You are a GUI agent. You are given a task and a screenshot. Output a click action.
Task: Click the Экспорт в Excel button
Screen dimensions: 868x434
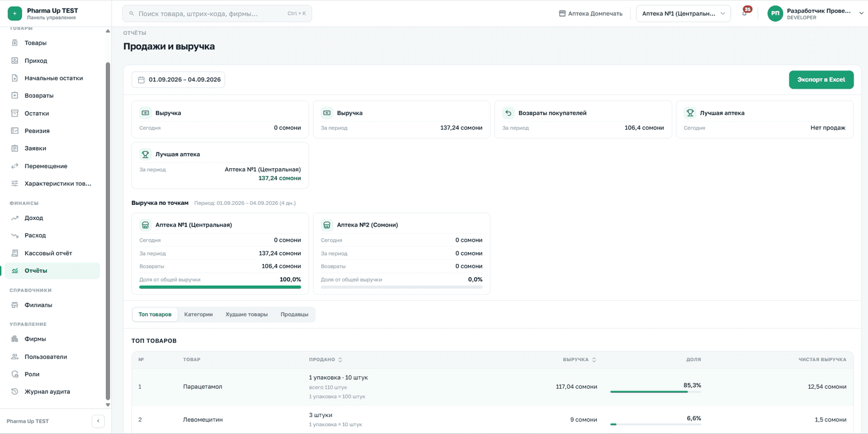click(x=821, y=80)
